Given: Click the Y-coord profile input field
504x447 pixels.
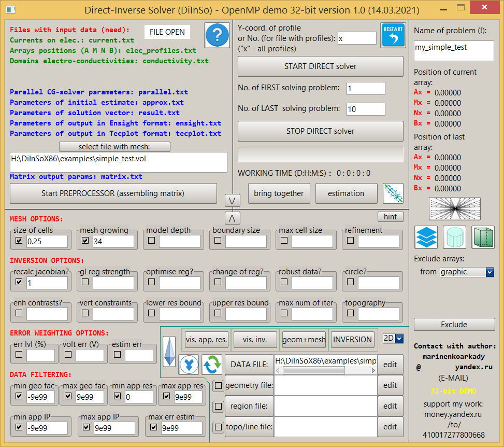Looking at the screenshot, I should (x=357, y=38).
